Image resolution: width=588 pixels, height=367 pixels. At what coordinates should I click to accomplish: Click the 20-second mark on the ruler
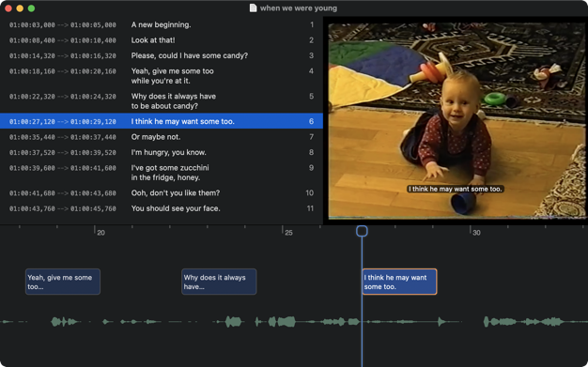101,233
